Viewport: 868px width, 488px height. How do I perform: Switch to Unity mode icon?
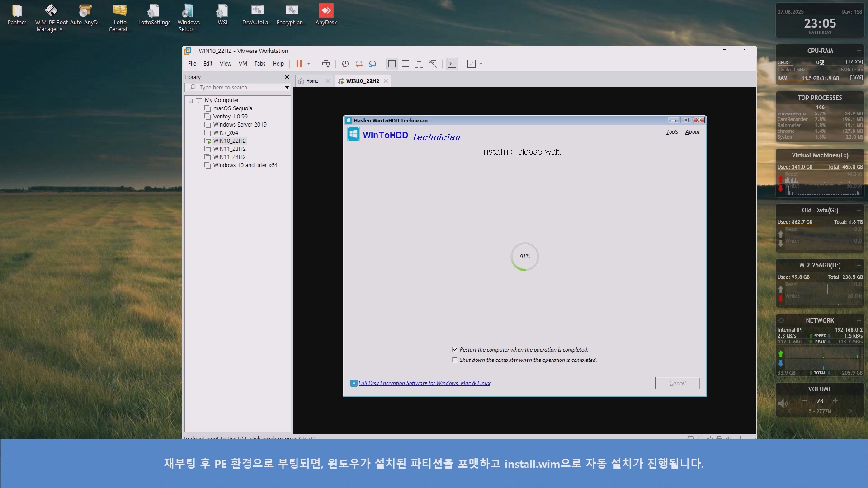433,64
